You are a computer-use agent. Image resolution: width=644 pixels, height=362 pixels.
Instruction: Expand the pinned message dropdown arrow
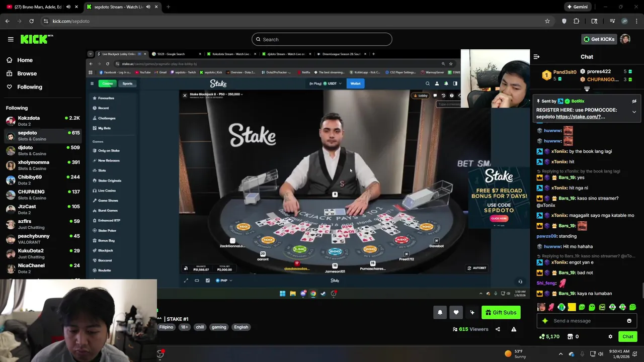634,112
